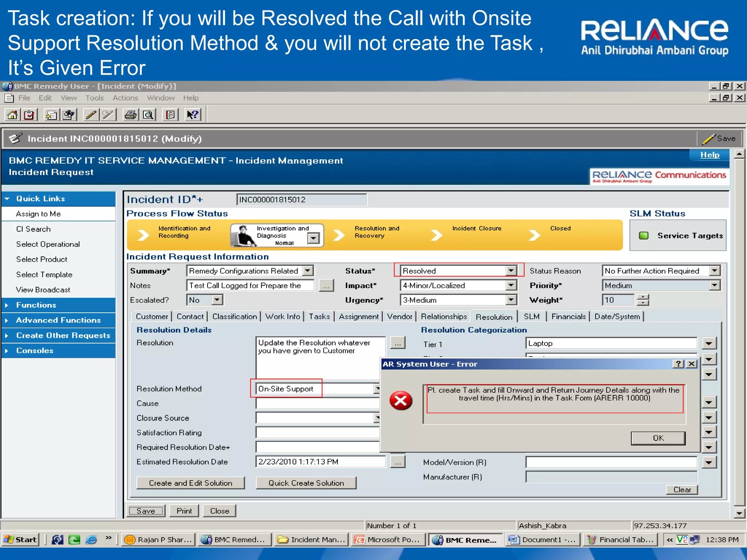Click the New Request toolbar icon
The height and width of the screenshot is (560, 747).
[52, 115]
